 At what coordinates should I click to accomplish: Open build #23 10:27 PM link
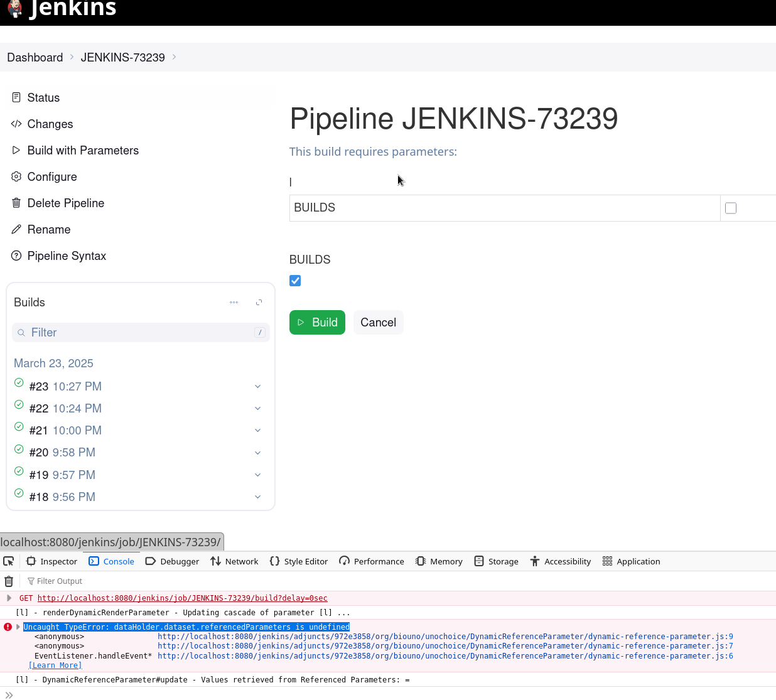[x=65, y=387]
